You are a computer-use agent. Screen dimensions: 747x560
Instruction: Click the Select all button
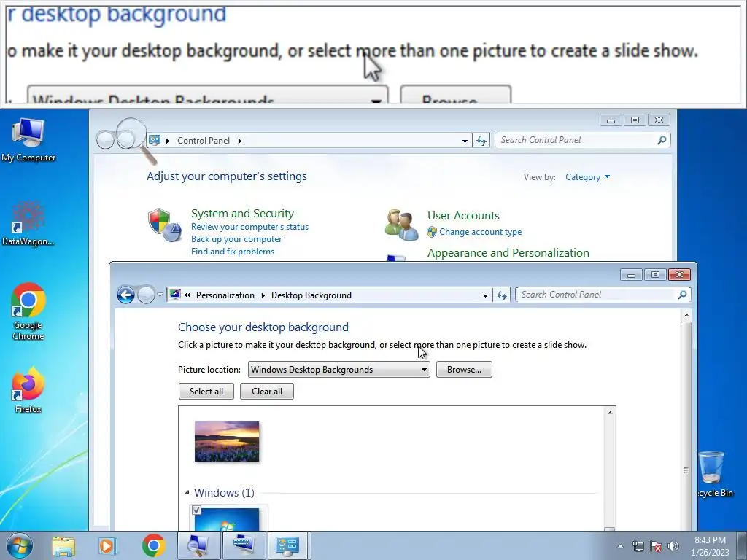coord(206,392)
